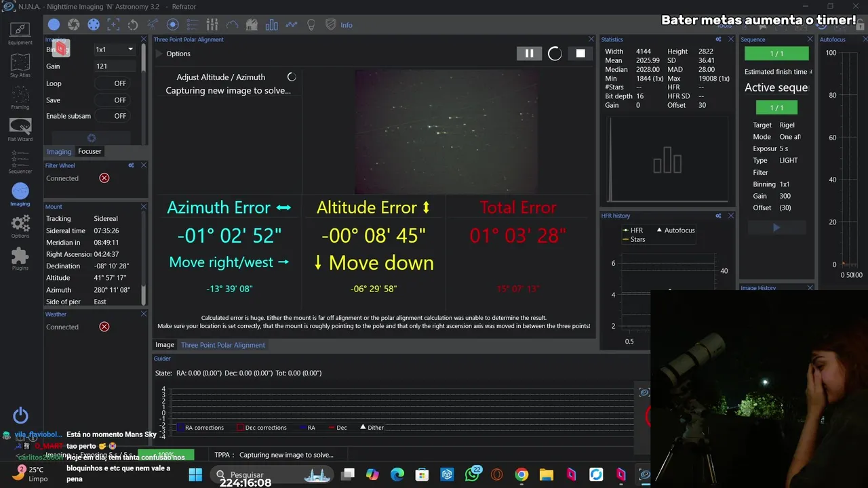
Task: Click the dome observatory toolbar icon
Action: coord(252,25)
